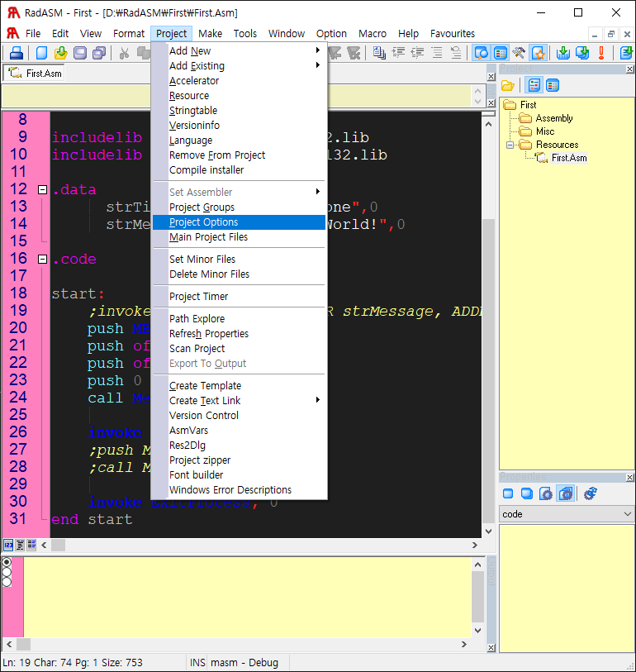
Task: Open the Tools menu
Action: [x=245, y=33]
